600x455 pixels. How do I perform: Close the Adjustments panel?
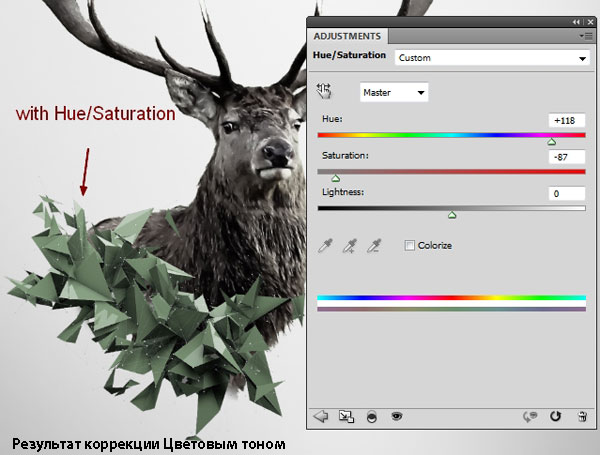(590, 22)
